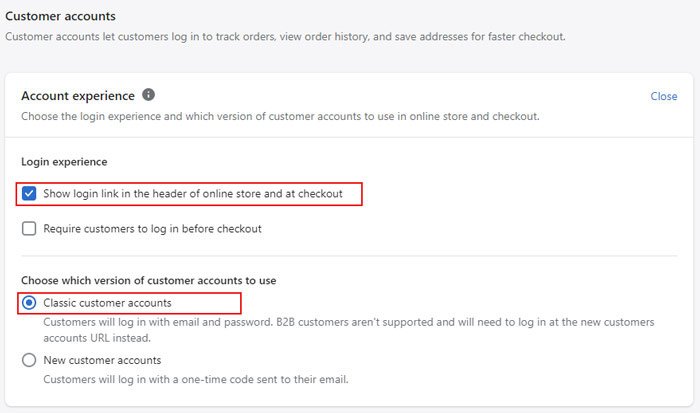Click the 'Require customers to log in before checkout' label
This screenshot has width=700, height=413.
(x=152, y=228)
